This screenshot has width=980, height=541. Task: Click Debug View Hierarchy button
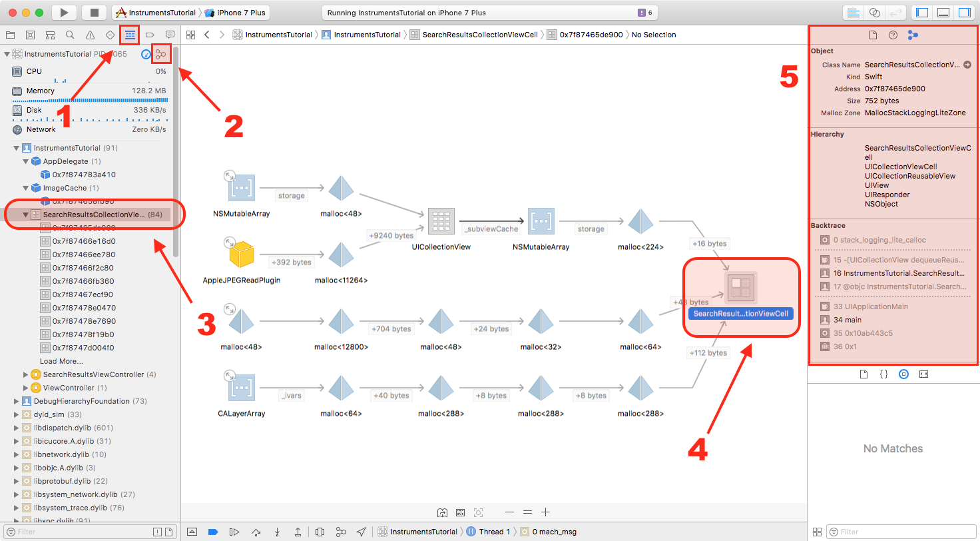coord(320,532)
